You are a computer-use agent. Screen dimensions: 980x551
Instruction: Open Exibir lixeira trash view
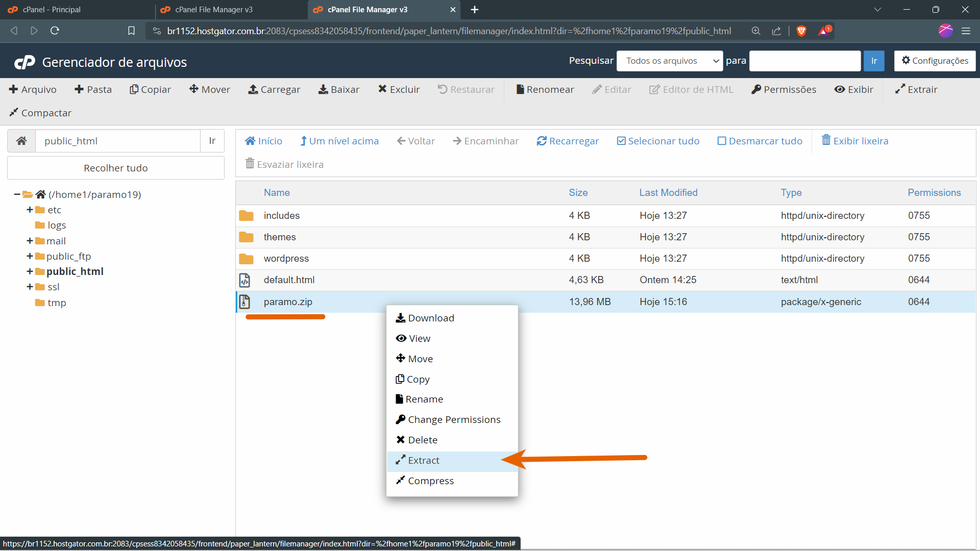(855, 141)
